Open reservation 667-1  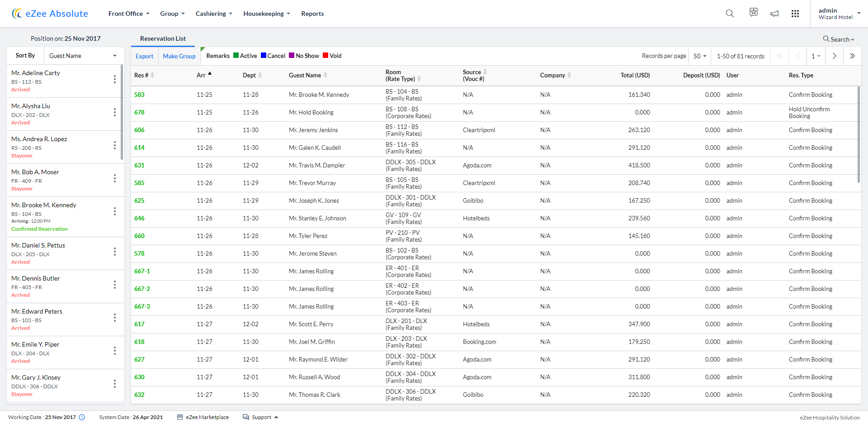(x=142, y=271)
